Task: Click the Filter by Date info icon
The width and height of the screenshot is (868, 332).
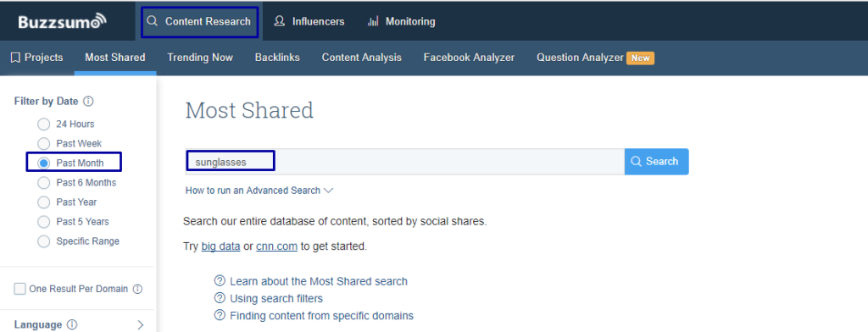Action: click(x=88, y=102)
